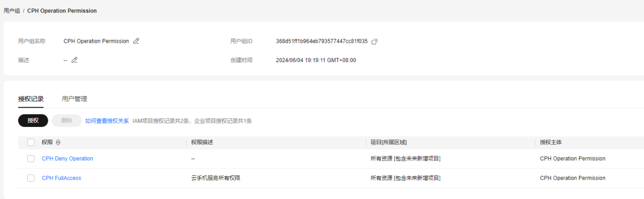This screenshot has height=199, width=644.
Task: Click 授权主体 cell in CPH FullAccess row
Action: (x=573, y=178)
